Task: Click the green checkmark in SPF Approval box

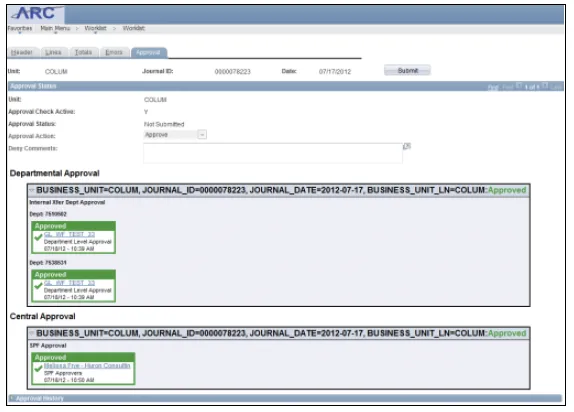Action: 38,368
